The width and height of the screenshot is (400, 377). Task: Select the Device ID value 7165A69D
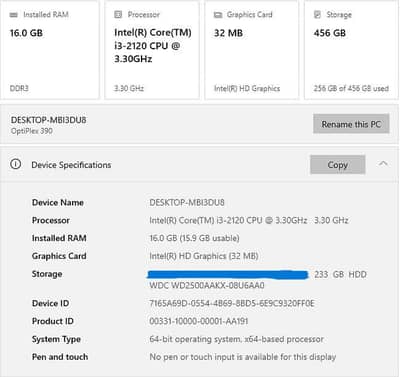click(232, 303)
